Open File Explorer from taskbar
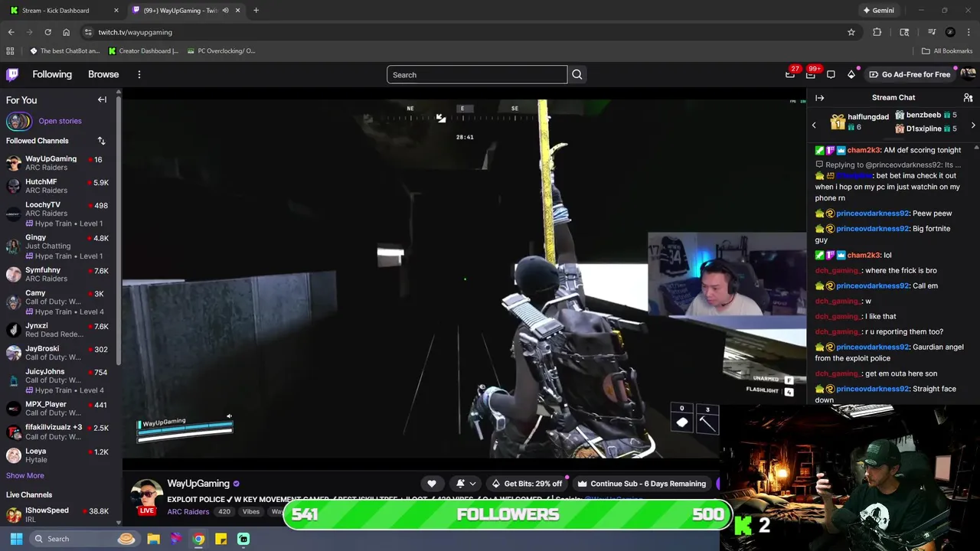The width and height of the screenshot is (980, 551). (153, 539)
